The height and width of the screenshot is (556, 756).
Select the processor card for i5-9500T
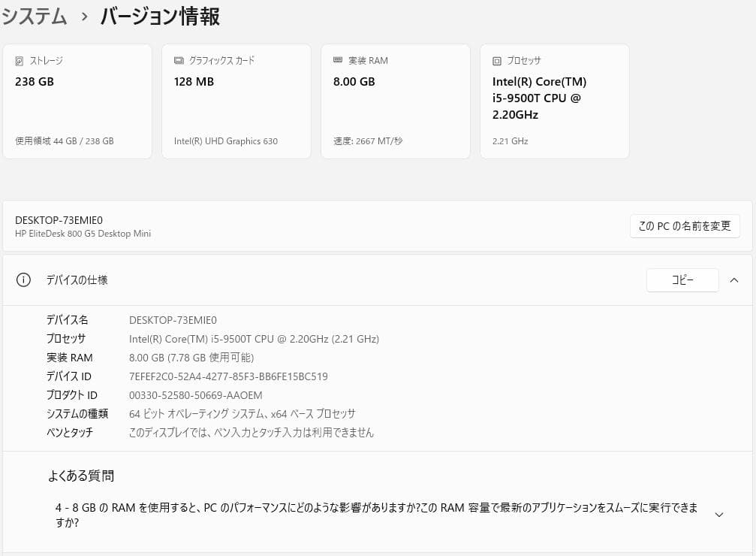tap(555, 101)
